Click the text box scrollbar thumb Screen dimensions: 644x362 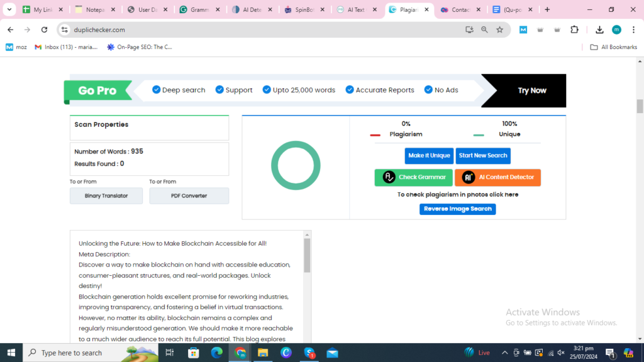pyautogui.click(x=307, y=255)
